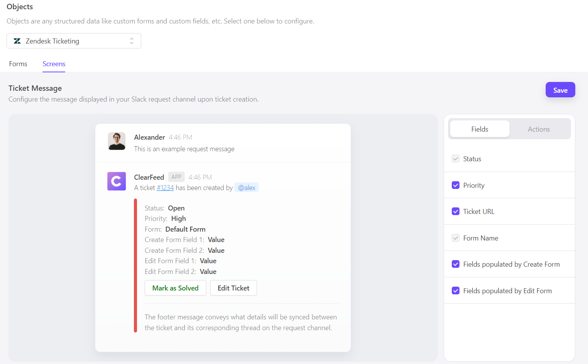The height and width of the screenshot is (364, 588).
Task: Toggle Fields populated by Edit Form checkbox
Action: point(456,291)
